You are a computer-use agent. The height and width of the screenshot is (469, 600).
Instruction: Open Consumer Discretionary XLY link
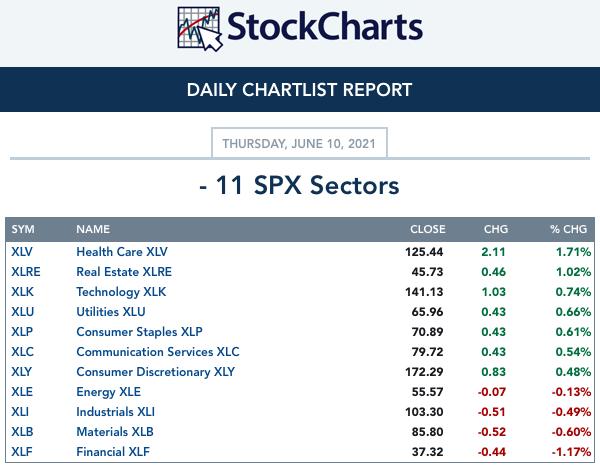tap(156, 372)
